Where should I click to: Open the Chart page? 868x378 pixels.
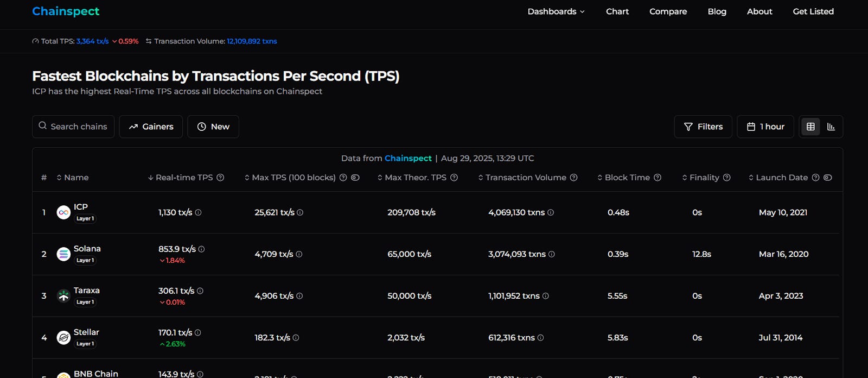(617, 11)
